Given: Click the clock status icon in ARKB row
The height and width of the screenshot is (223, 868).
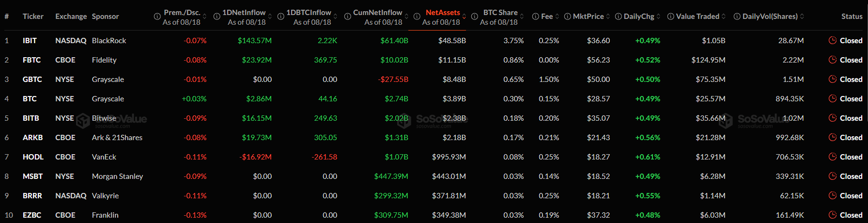Looking at the screenshot, I should click(833, 137).
